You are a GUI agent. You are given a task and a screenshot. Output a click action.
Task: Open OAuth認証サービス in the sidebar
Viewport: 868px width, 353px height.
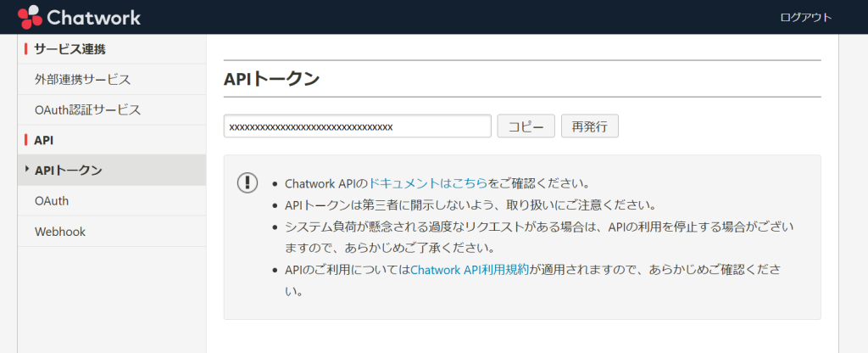pos(87,109)
